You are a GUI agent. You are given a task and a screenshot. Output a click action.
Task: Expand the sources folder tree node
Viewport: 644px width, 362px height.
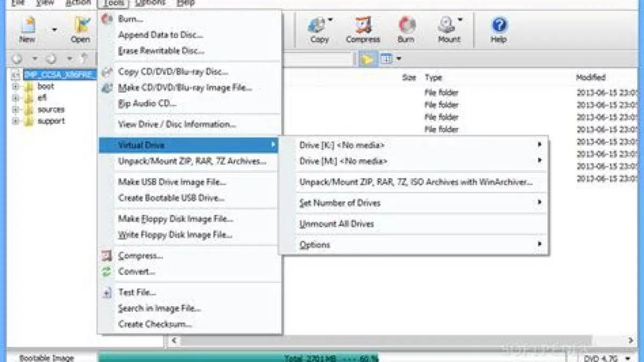(15, 110)
